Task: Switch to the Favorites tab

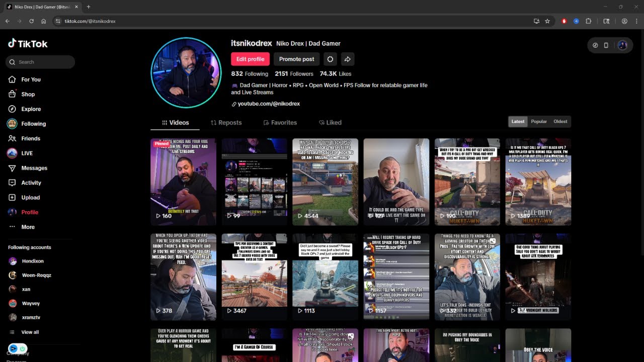Action: pyautogui.click(x=280, y=123)
